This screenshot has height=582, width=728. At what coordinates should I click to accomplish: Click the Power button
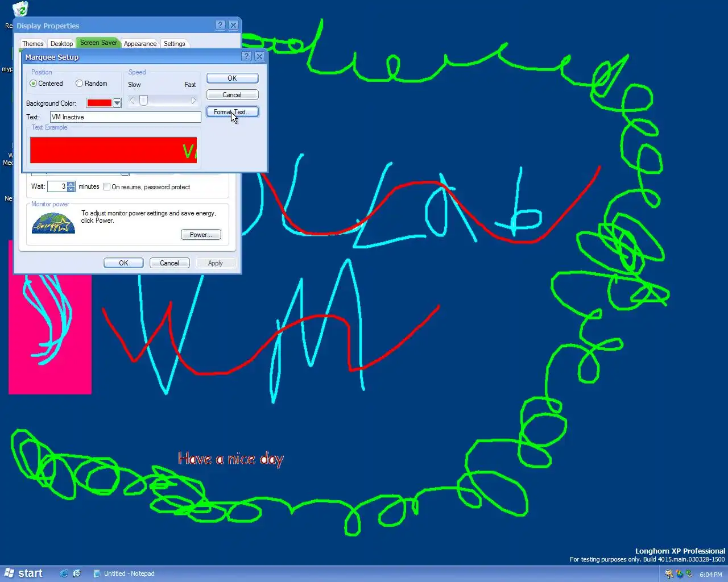[x=201, y=235]
